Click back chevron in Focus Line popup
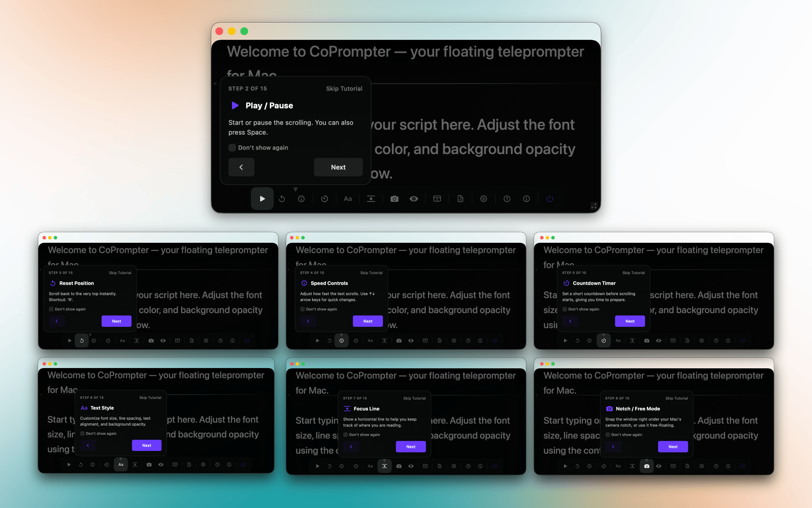 point(351,447)
